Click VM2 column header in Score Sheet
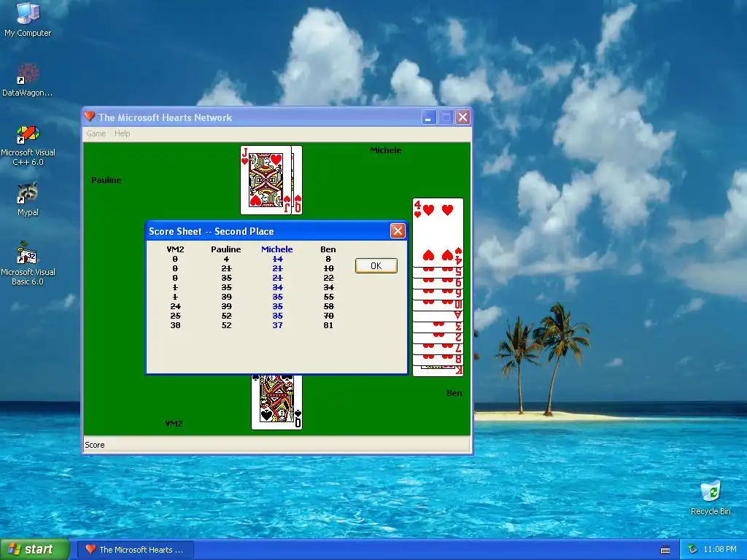 175,249
